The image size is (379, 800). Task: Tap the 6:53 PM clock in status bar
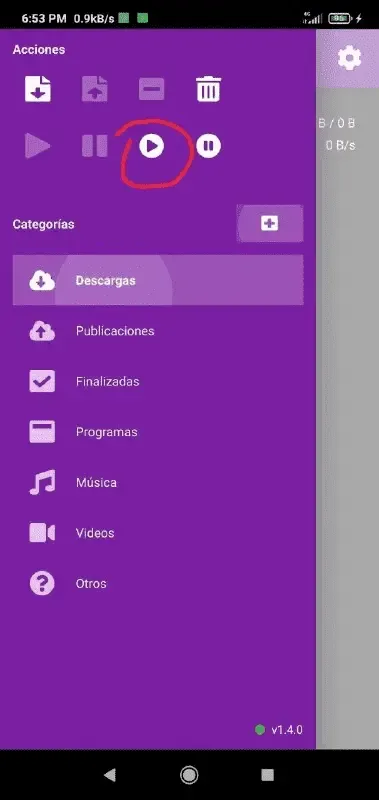(x=44, y=19)
